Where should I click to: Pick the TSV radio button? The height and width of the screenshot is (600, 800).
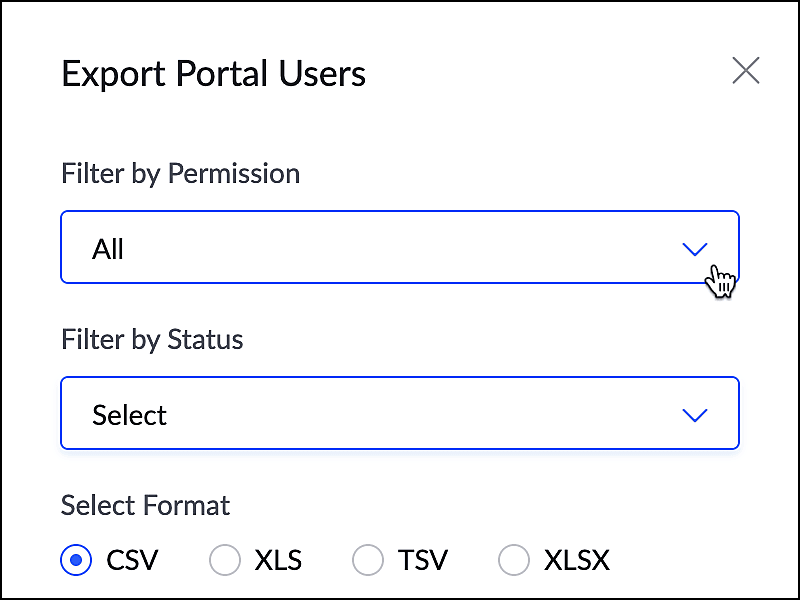coord(368,560)
